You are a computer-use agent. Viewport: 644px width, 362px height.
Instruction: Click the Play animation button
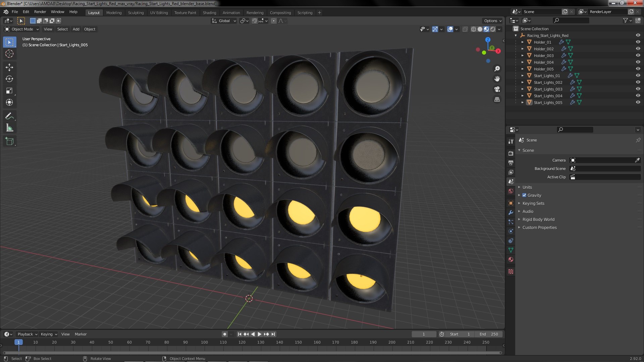(259, 334)
